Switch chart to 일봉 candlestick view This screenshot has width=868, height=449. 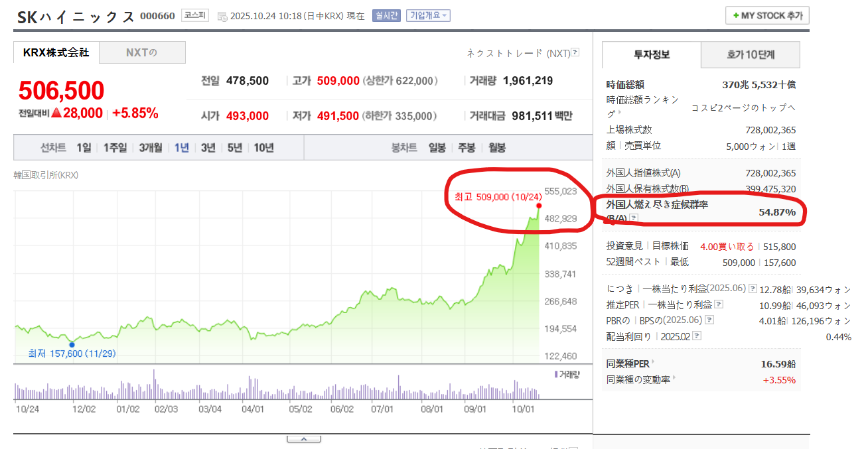click(437, 148)
